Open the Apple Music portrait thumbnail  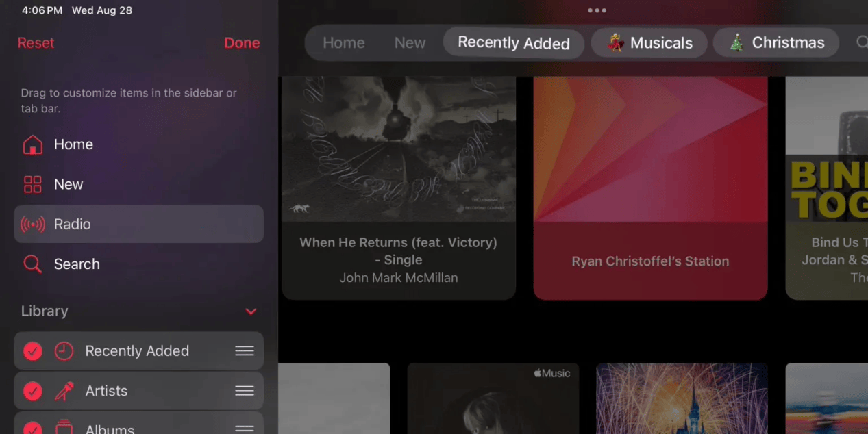(x=493, y=398)
